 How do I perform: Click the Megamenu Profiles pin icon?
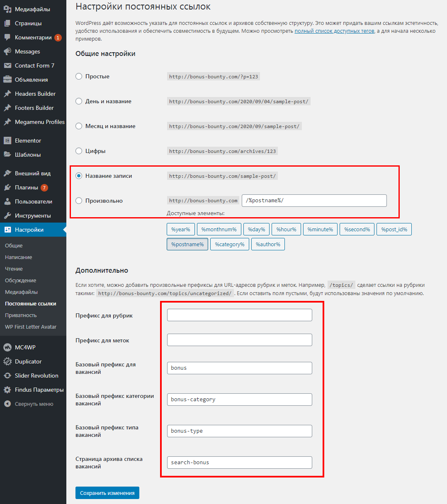pyautogui.click(x=7, y=122)
